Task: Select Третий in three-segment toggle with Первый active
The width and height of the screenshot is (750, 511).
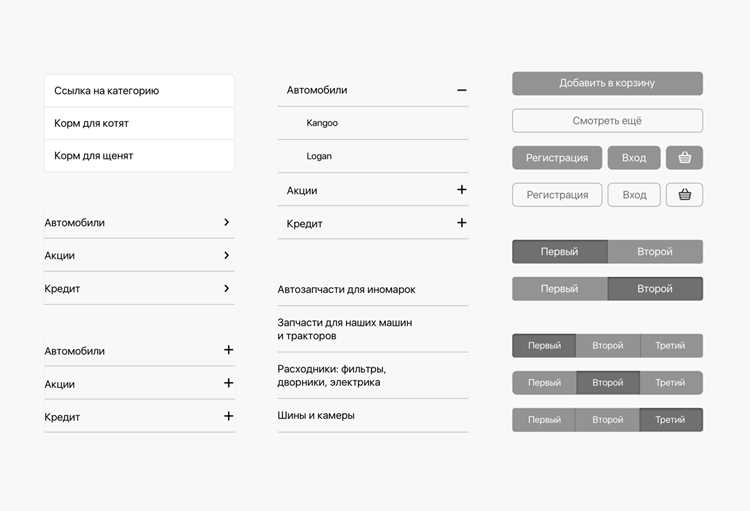Action: click(x=671, y=345)
